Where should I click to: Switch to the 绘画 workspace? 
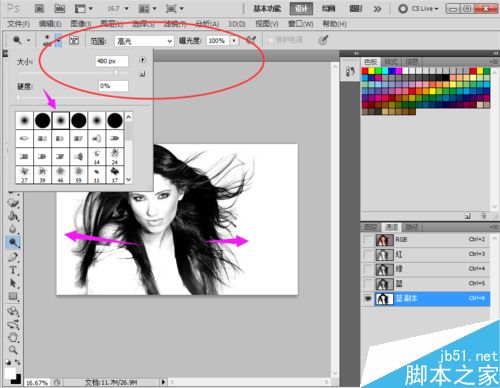328,9
